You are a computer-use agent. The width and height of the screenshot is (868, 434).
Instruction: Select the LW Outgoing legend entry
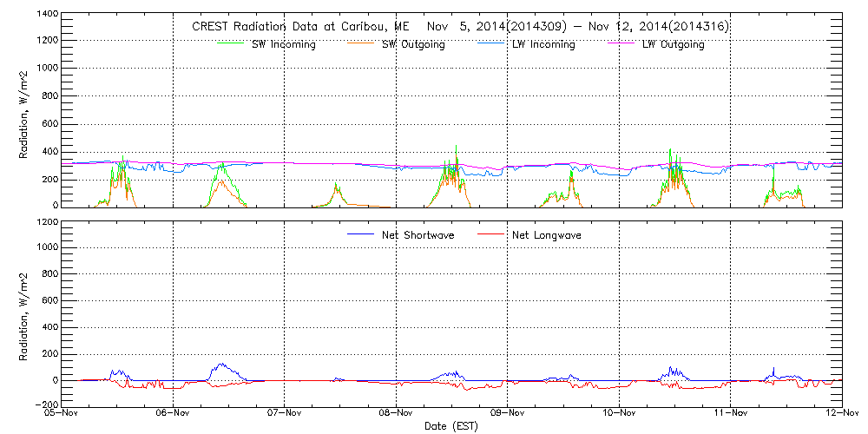tap(673, 44)
